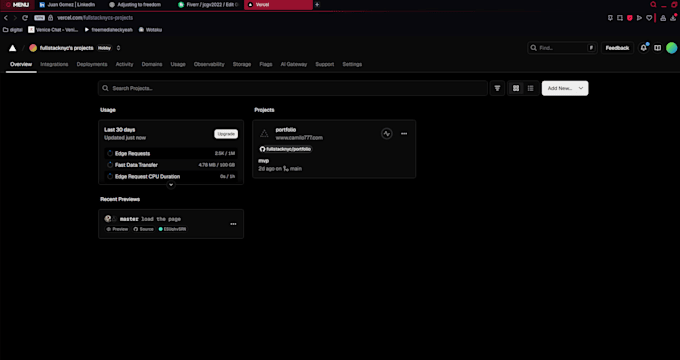Open the digital bookmarks folder
This screenshot has width=680, height=360.
[x=13, y=30]
